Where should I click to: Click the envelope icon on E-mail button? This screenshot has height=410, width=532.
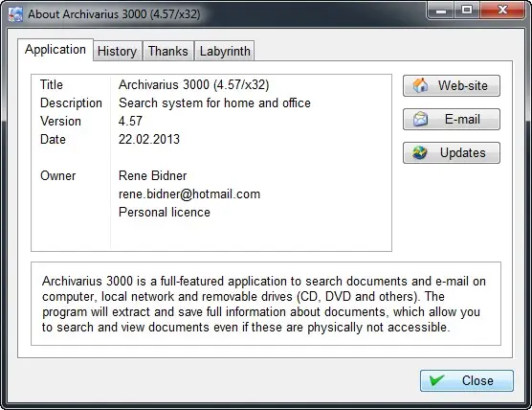pyautogui.click(x=420, y=119)
